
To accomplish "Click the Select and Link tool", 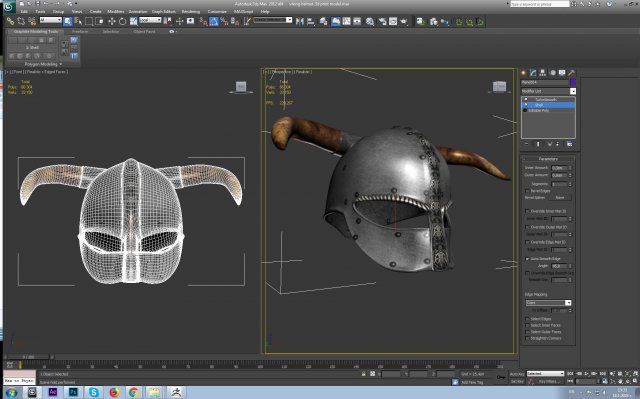I will point(11,21).
